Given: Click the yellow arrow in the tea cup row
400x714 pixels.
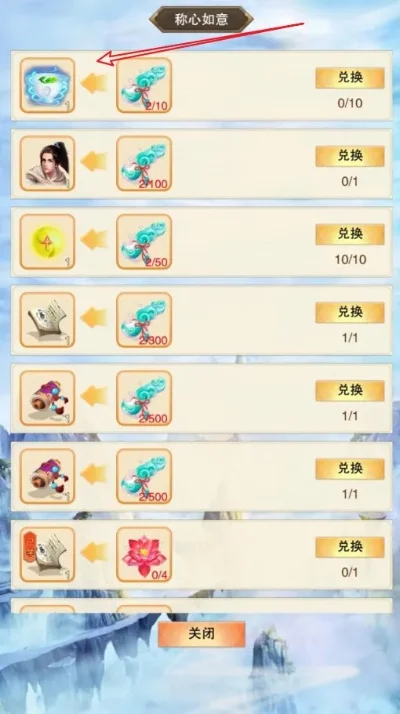Looking at the screenshot, I should (x=94, y=84).
